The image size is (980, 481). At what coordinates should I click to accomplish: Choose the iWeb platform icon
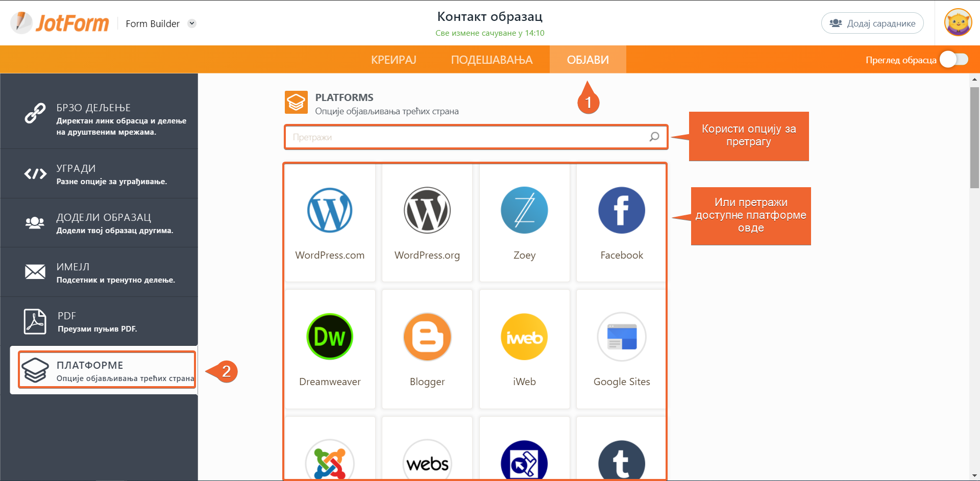tap(524, 337)
